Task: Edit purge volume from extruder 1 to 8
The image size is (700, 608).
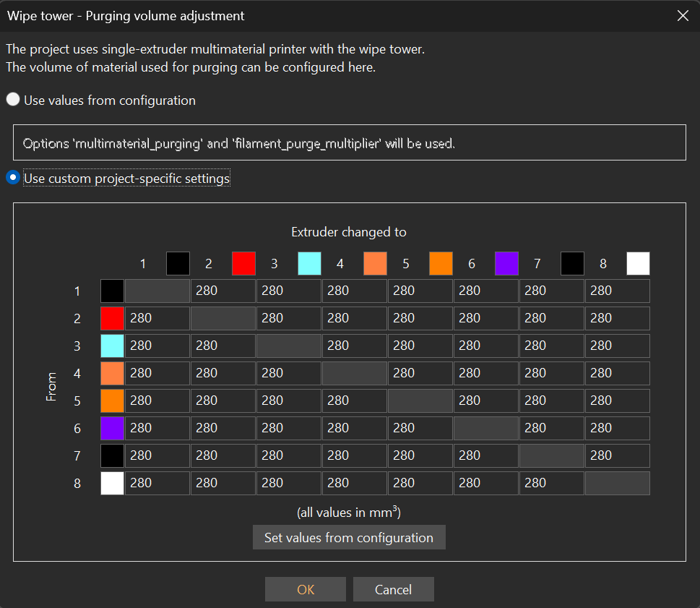Action: point(617,291)
